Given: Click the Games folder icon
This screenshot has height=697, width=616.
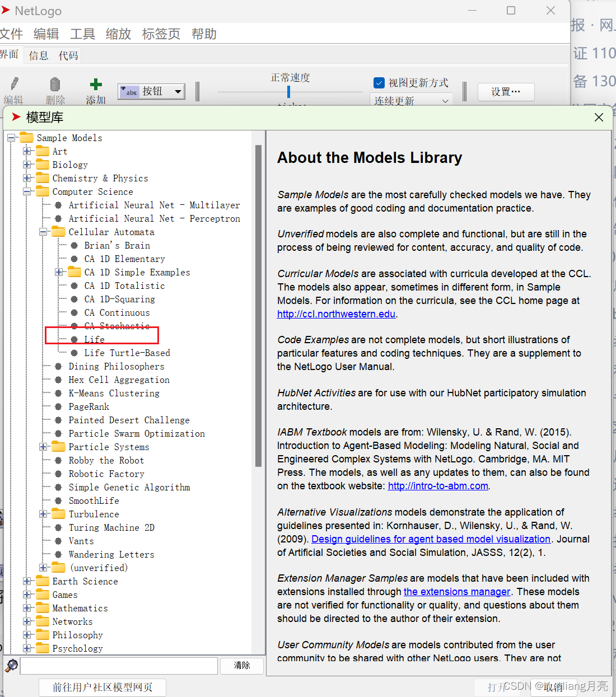Looking at the screenshot, I should [43, 594].
